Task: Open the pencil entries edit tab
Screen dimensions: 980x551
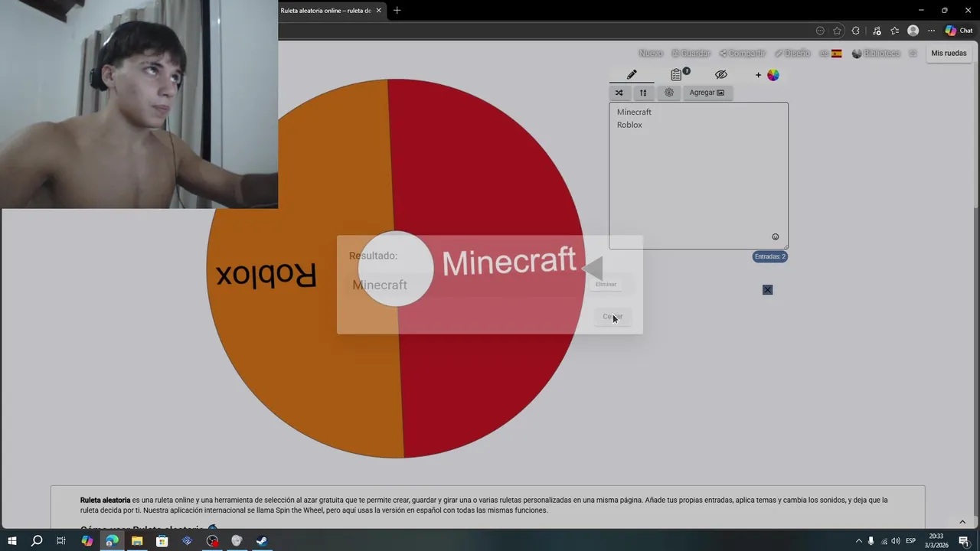Action: (632, 75)
